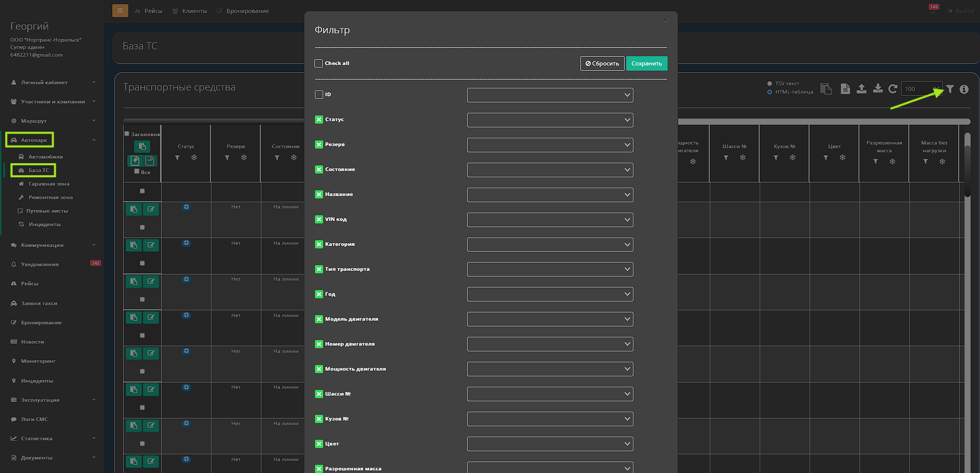Image resolution: width=980 pixels, height=473 pixels.
Task: Click the upload icon in table toolbar
Action: (x=862, y=89)
